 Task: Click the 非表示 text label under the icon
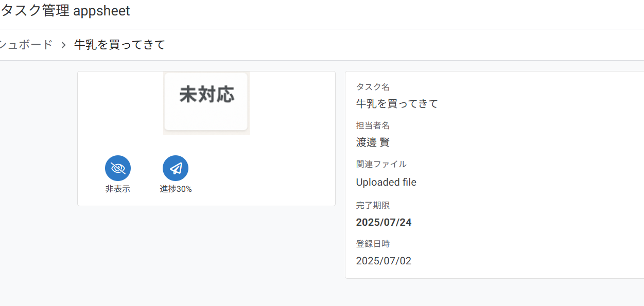click(118, 189)
